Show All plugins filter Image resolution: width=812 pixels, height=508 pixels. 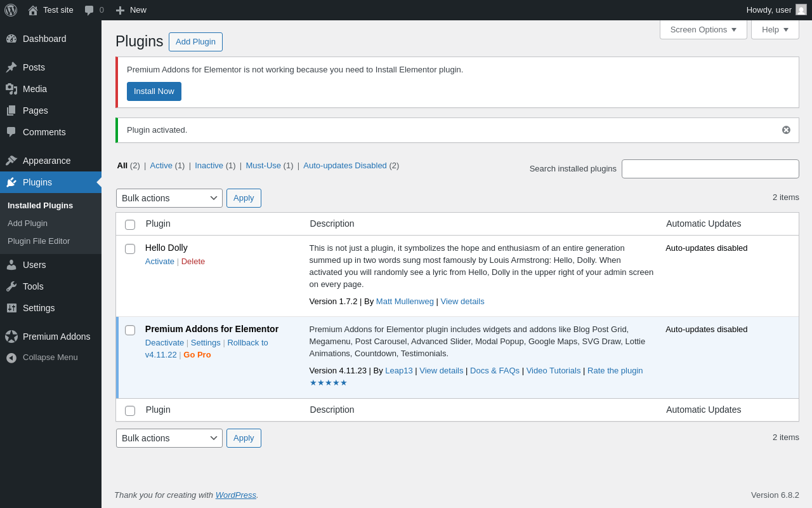click(122, 166)
